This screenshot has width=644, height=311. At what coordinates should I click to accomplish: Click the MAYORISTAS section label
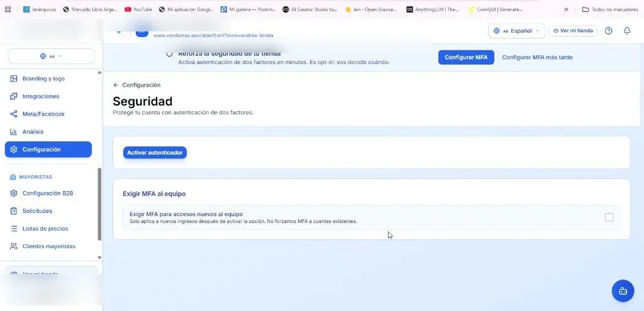[x=35, y=177]
